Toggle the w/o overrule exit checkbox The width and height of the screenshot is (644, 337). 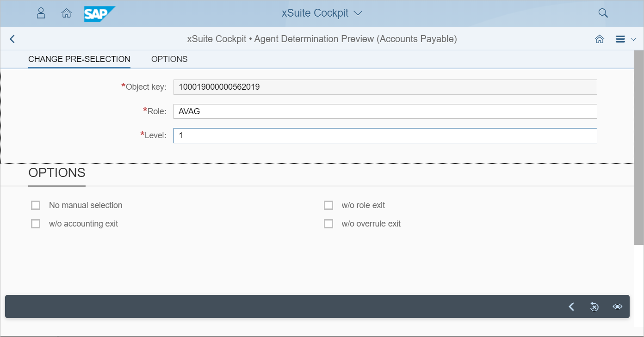click(x=328, y=224)
